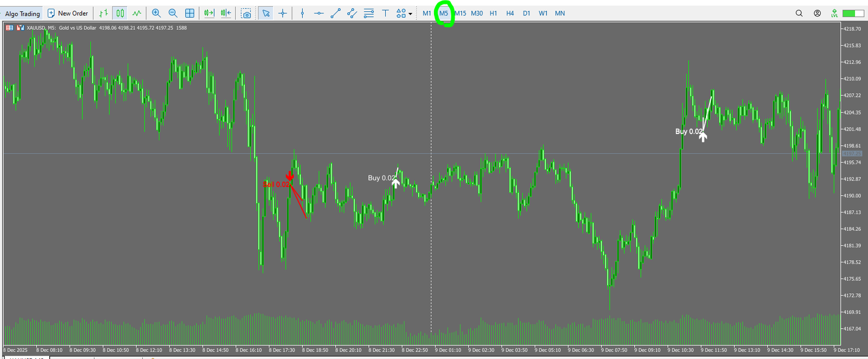Switch chart to line chart style

tap(137, 13)
